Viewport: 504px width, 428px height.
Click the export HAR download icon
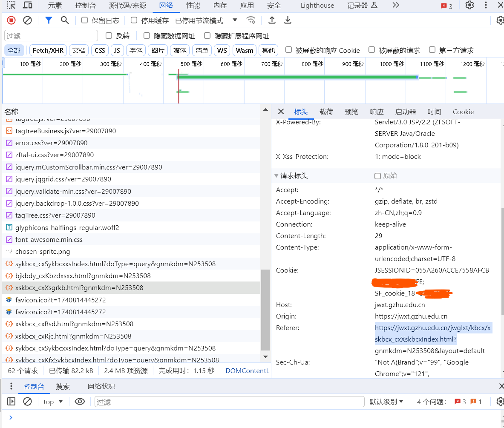tap(288, 20)
